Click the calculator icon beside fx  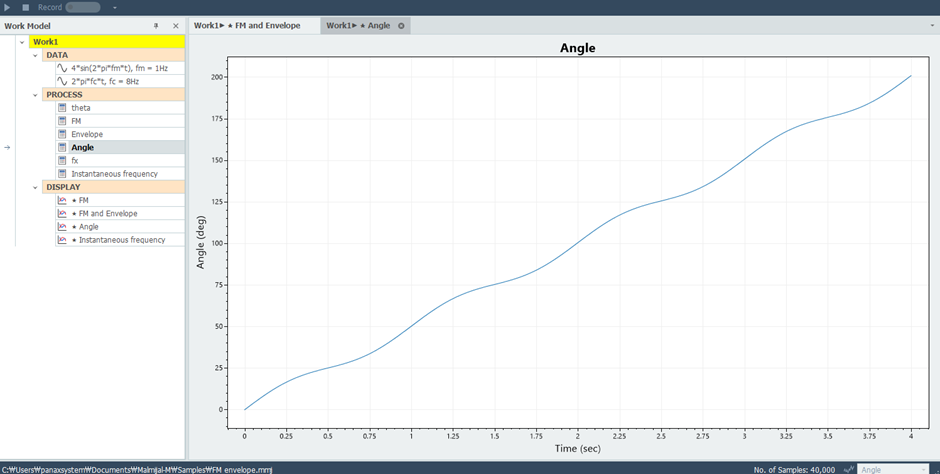coord(62,161)
